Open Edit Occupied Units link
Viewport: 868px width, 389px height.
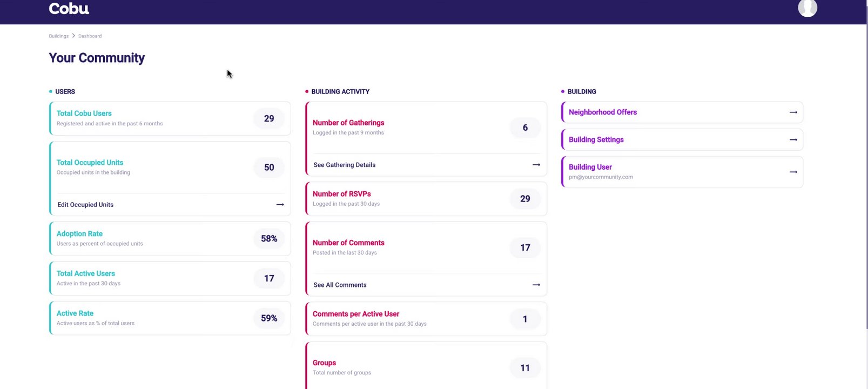tap(85, 205)
